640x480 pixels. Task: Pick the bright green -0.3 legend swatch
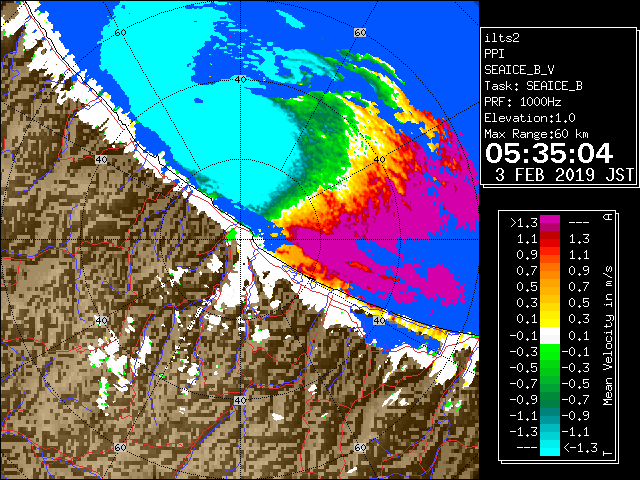(x=550, y=352)
